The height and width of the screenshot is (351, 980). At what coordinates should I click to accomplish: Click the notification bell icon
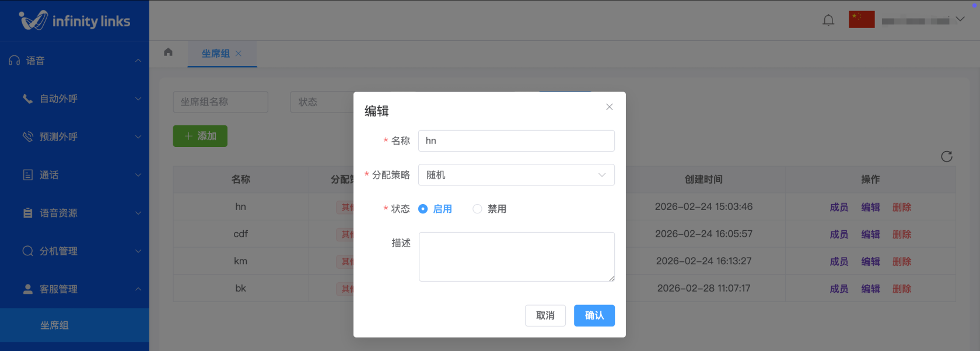tap(828, 20)
